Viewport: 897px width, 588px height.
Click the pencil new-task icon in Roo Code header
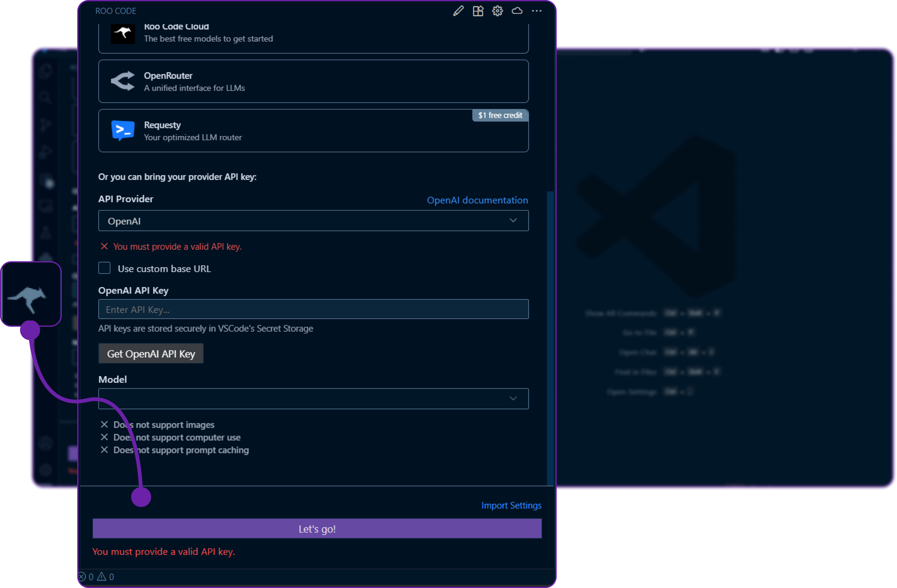(x=458, y=11)
